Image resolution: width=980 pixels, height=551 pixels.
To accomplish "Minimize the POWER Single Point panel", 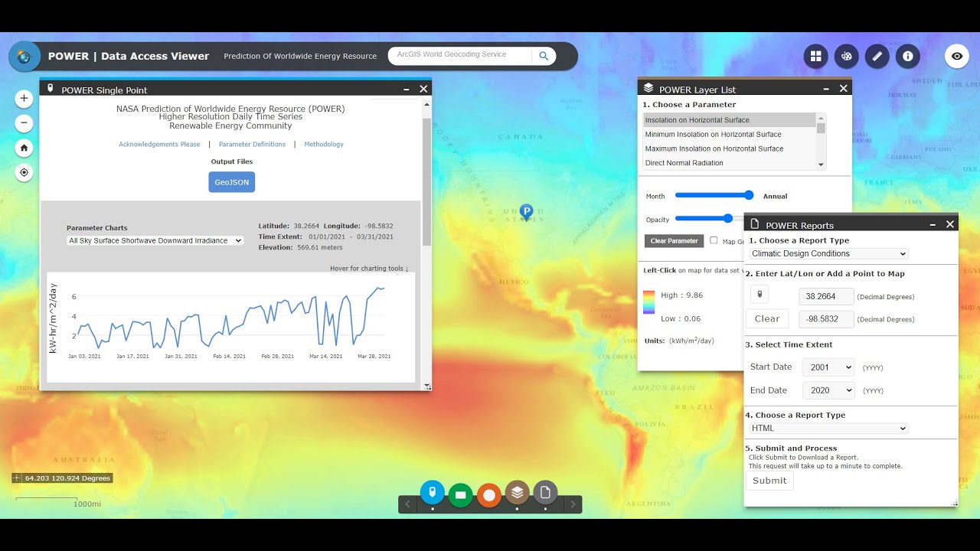I will 407,89.
